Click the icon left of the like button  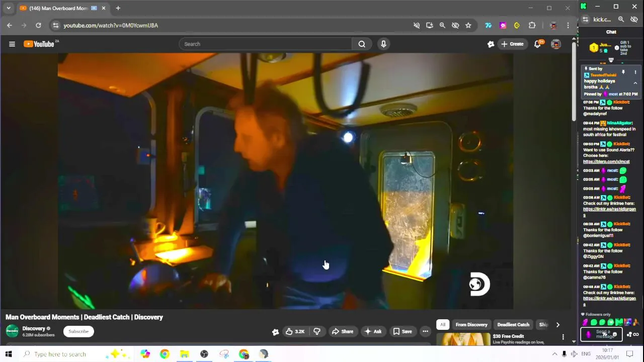[x=275, y=331]
